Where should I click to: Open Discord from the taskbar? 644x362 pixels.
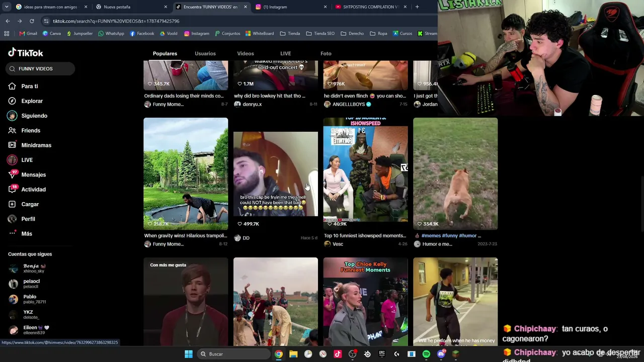441,354
